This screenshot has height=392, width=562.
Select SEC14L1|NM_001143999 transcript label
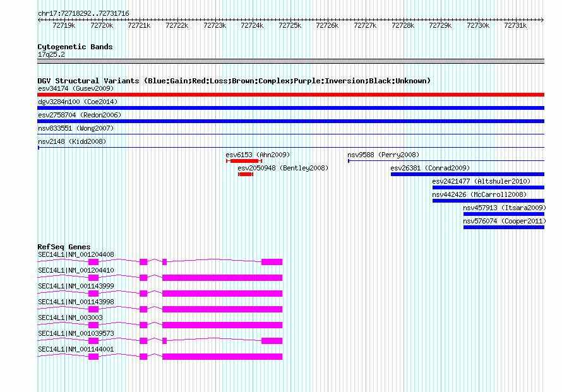click(76, 287)
